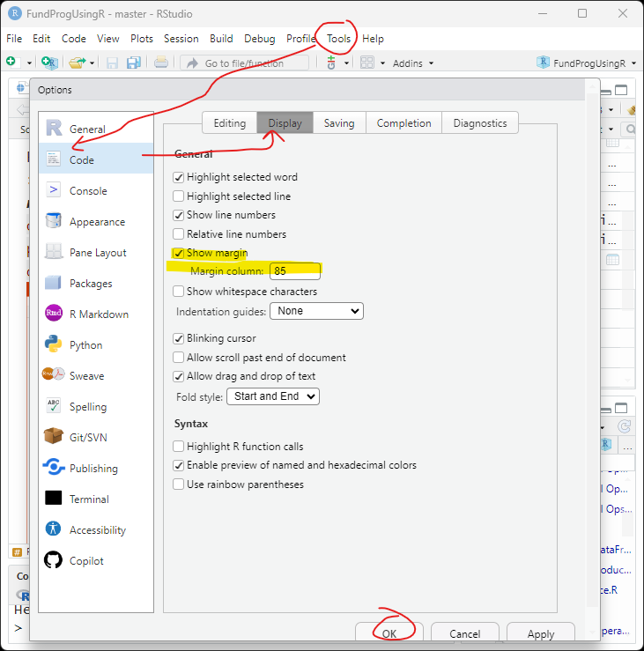Toggle Enable preview of named and hexadecimal colors
This screenshot has height=651, width=644.
coord(179,465)
